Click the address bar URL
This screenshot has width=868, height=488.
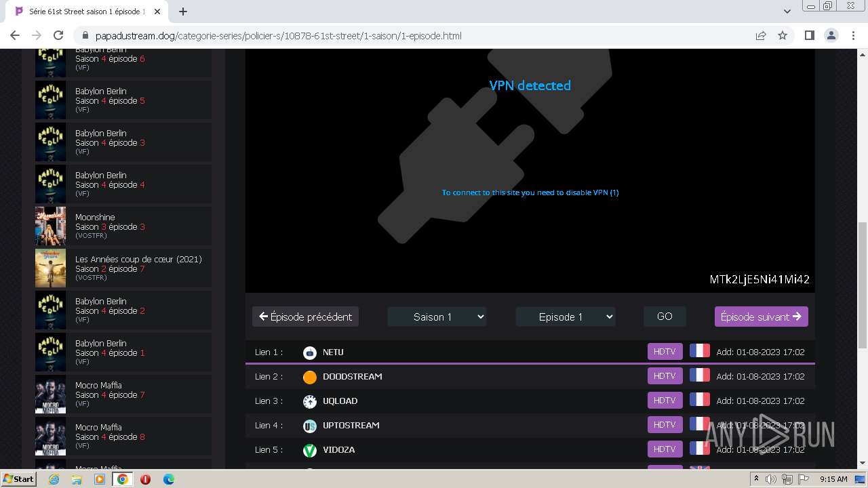(x=278, y=35)
